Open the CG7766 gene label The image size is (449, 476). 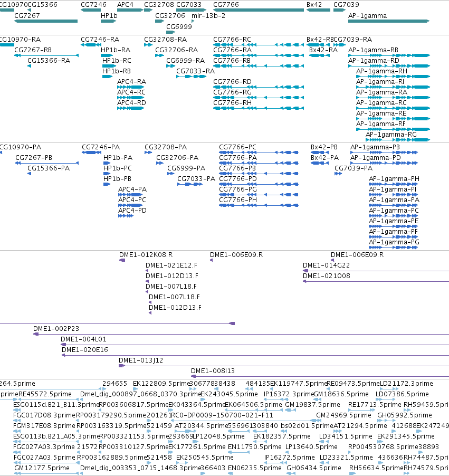(226, 5)
